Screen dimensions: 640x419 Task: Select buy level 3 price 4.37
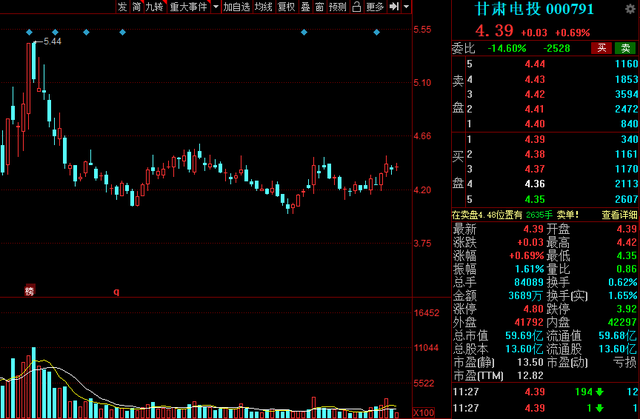tap(535, 169)
